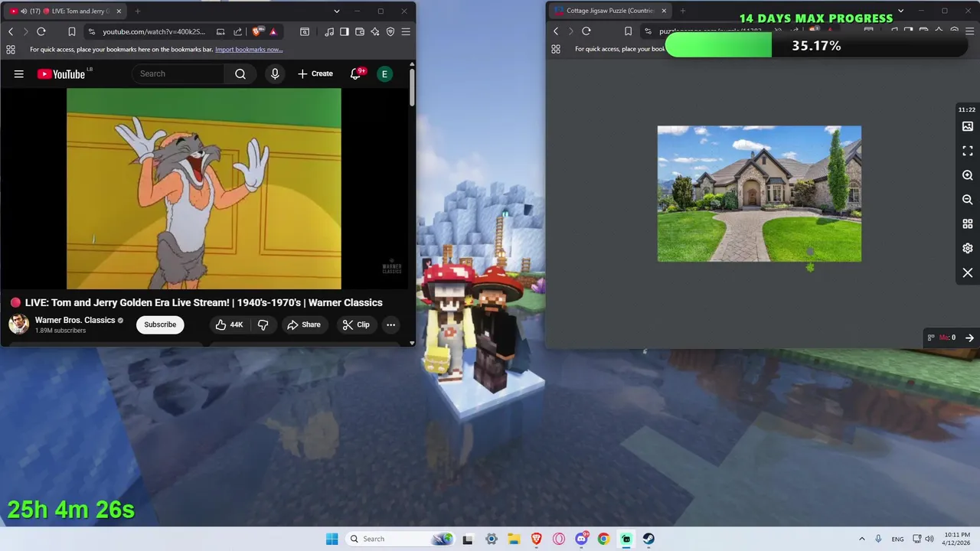This screenshot has width=980, height=551.
Task: Switch to Cottage Jigsaw Puzzle tab
Action: 610,11
